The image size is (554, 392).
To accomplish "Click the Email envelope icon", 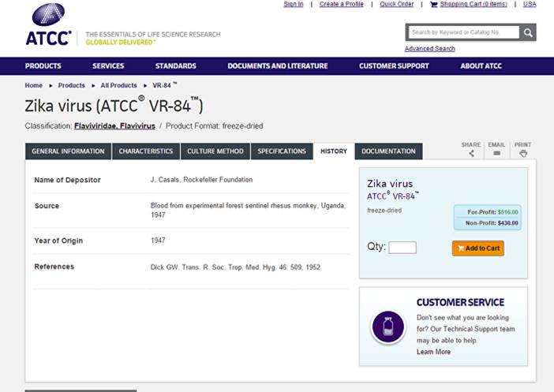I will coord(496,153).
